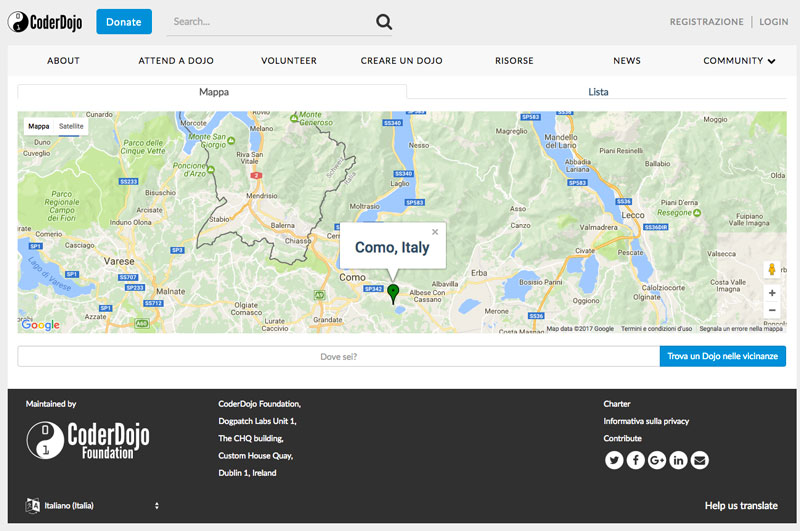Select the Street View pegman icon
The height and width of the screenshot is (531, 800).
tap(771, 269)
